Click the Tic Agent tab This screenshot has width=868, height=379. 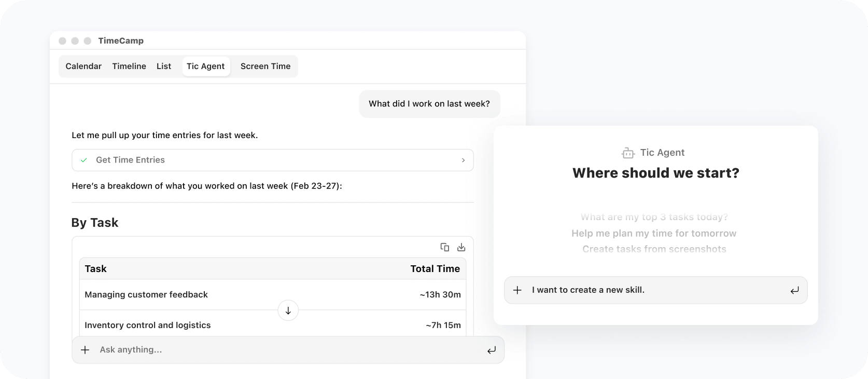coord(206,66)
